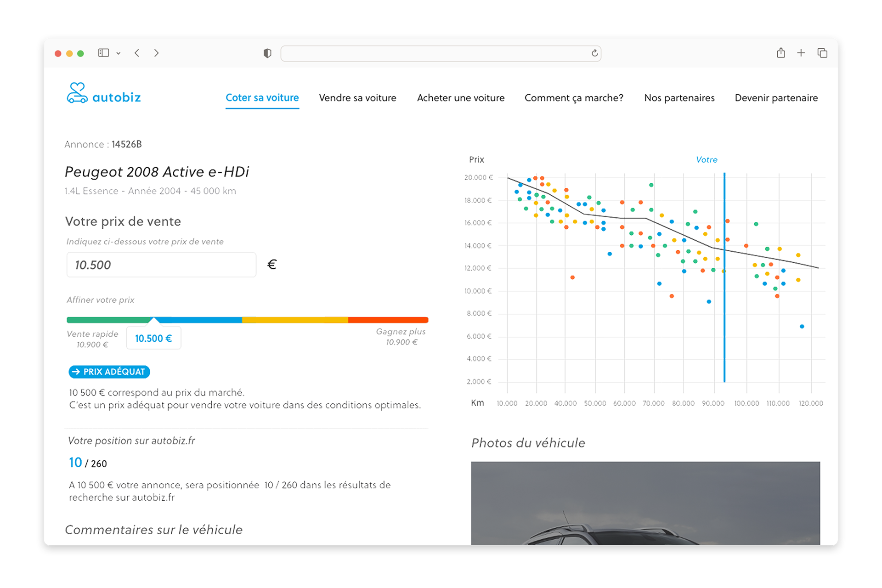The width and height of the screenshot is (882, 588).
Task: Select the Coter sa voiture tab
Action: coord(262,98)
